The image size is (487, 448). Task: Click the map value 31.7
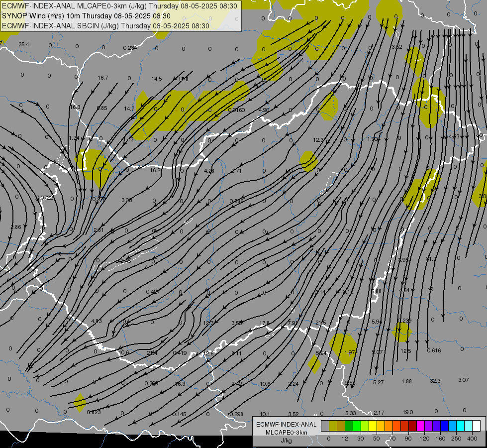pyautogui.click(x=431, y=259)
